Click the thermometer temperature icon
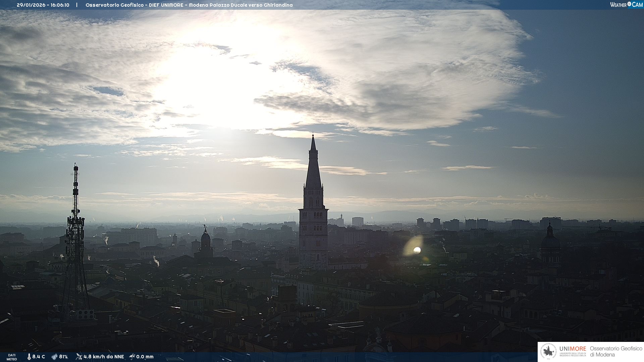Image resolution: width=644 pixels, height=362 pixels. pyautogui.click(x=29, y=357)
